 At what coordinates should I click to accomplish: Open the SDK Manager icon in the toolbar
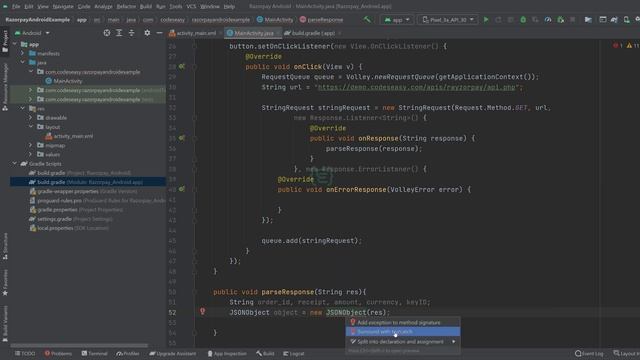pos(637,20)
